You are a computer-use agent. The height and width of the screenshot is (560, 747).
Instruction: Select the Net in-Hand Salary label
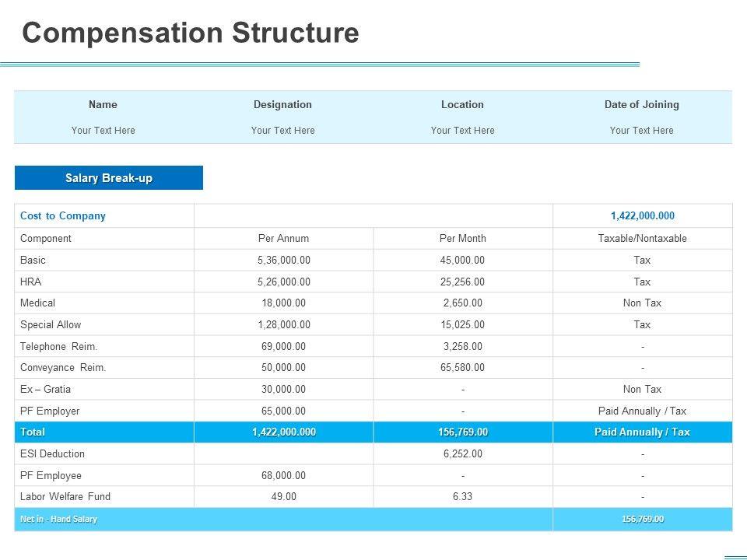point(59,519)
